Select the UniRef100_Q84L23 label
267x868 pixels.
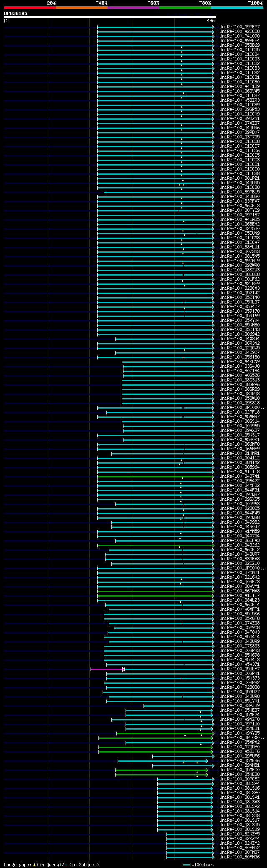pos(239,600)
